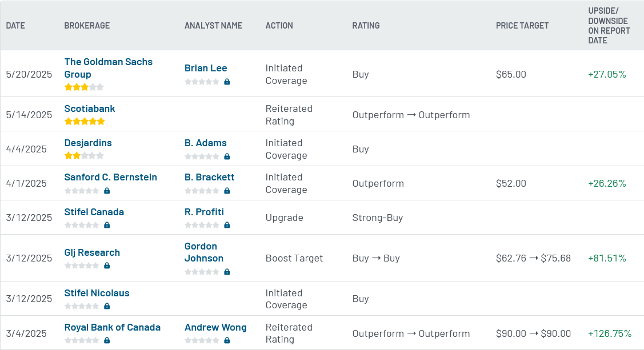Click lock icon under Andrew Wong
644x350 pixels.
click(x=227, y=340)
